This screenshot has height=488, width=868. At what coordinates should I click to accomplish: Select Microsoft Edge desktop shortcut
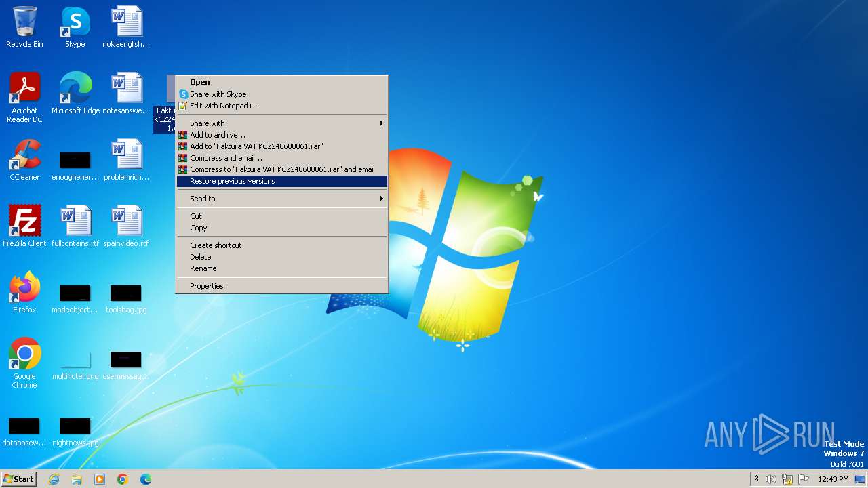click(x=75, y=94)
